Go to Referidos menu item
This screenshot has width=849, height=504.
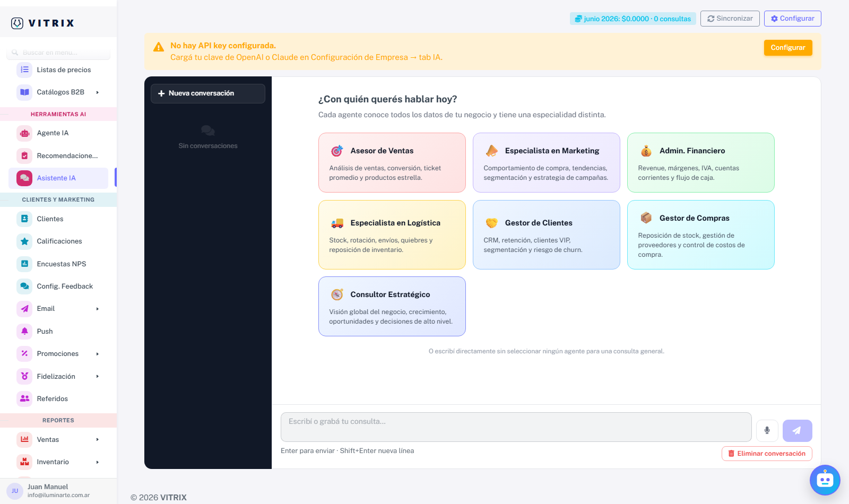click(58, 398)
